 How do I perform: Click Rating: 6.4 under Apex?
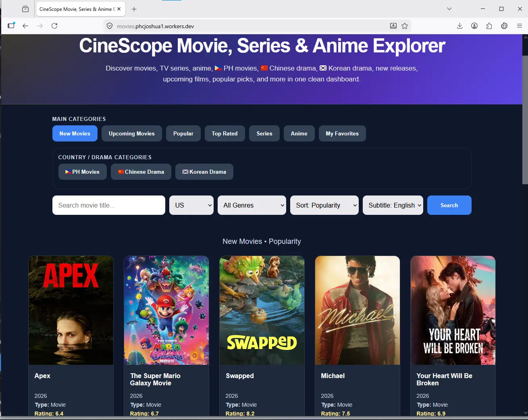49,414
